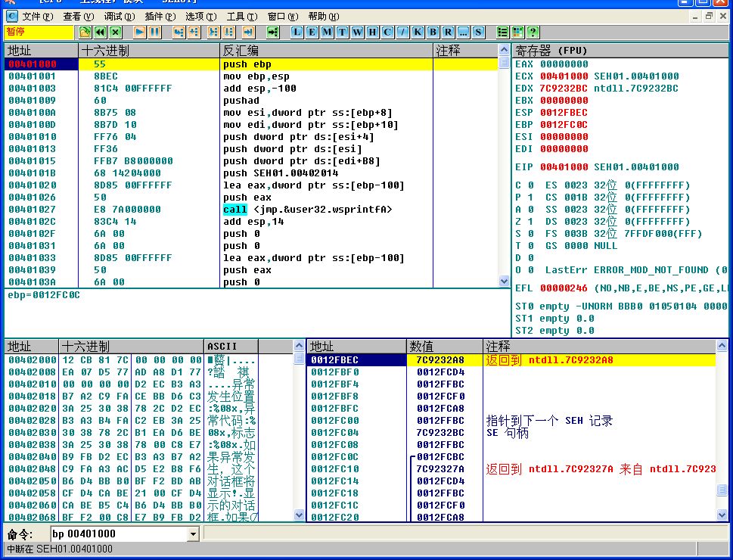
Task: Open Call stack with K button
Action: [x=418, y=33]
